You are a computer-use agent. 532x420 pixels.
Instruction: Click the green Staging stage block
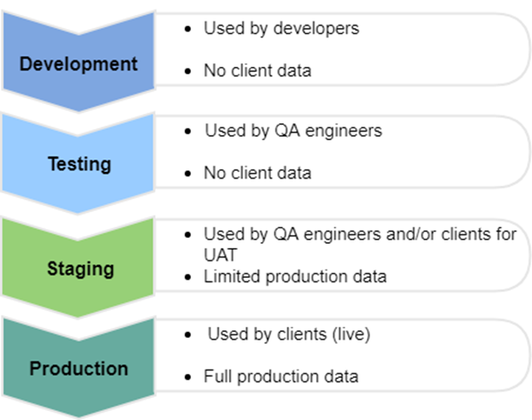coord(80,269)
